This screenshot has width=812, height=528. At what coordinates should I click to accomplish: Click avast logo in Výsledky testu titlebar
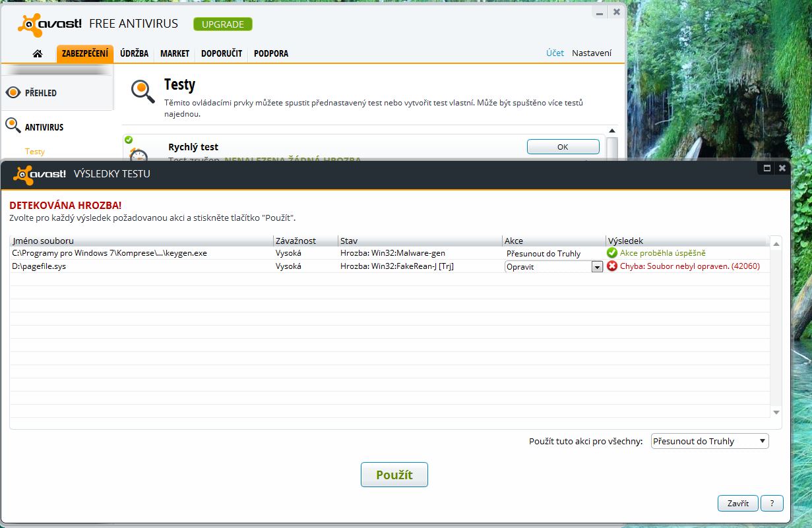(40, 175)
